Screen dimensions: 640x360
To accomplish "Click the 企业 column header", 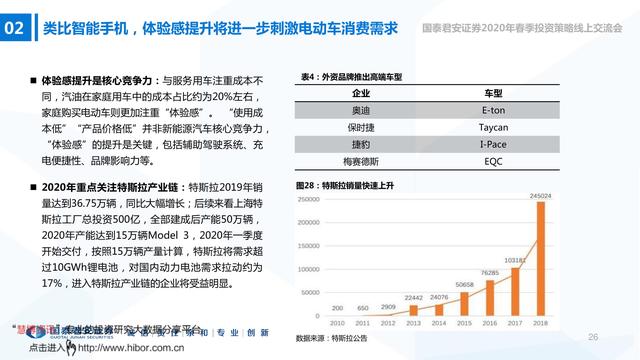I will tap(361, 93).
